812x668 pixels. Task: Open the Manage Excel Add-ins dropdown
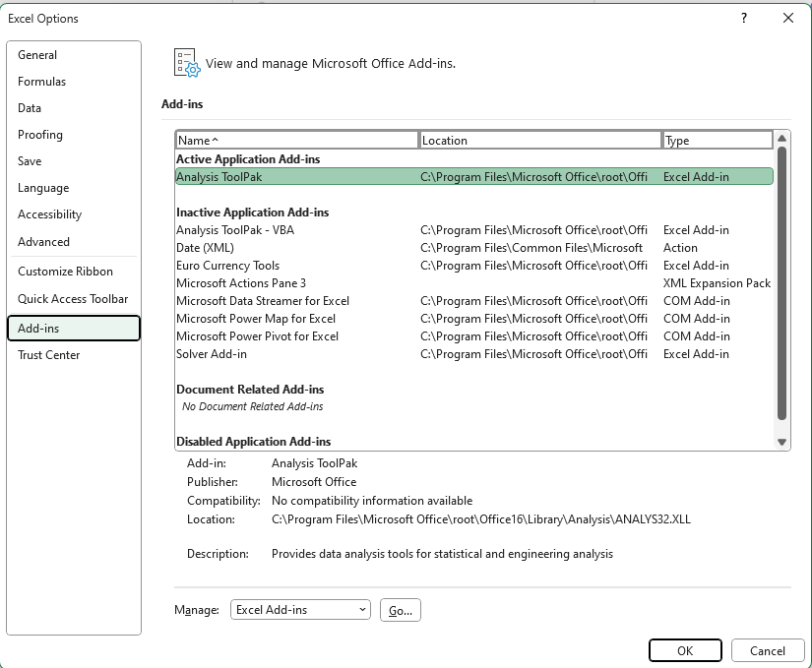click(x=300, y=609)
